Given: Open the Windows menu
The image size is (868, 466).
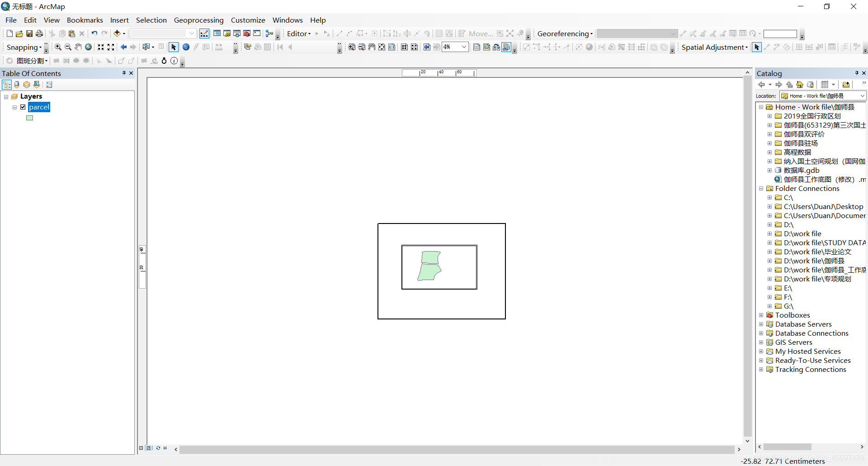Looking at the screenshot, I should tap(288, 20).
